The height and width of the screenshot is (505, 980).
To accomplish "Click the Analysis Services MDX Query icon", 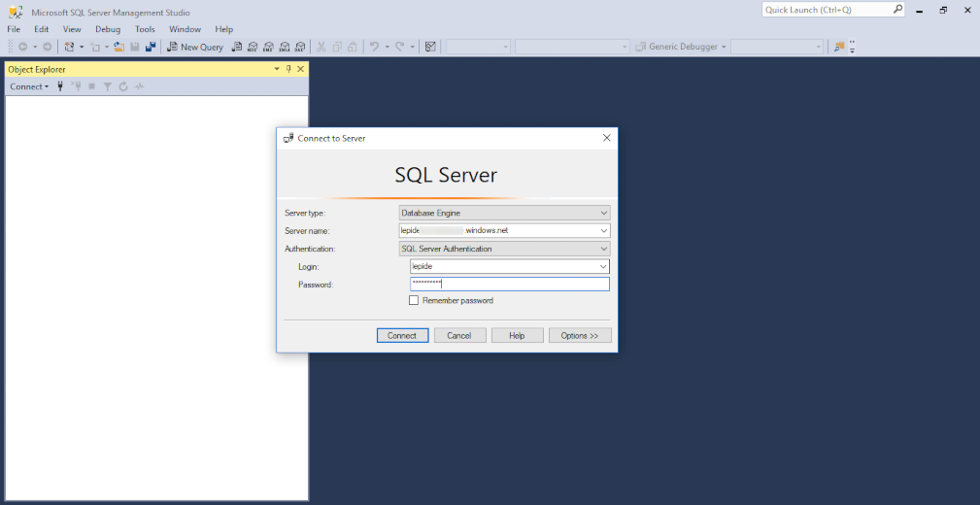I will point(253,47).
